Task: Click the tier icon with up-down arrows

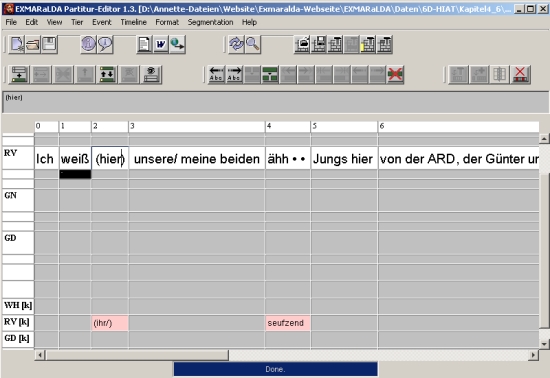Action: click(107, 74)
